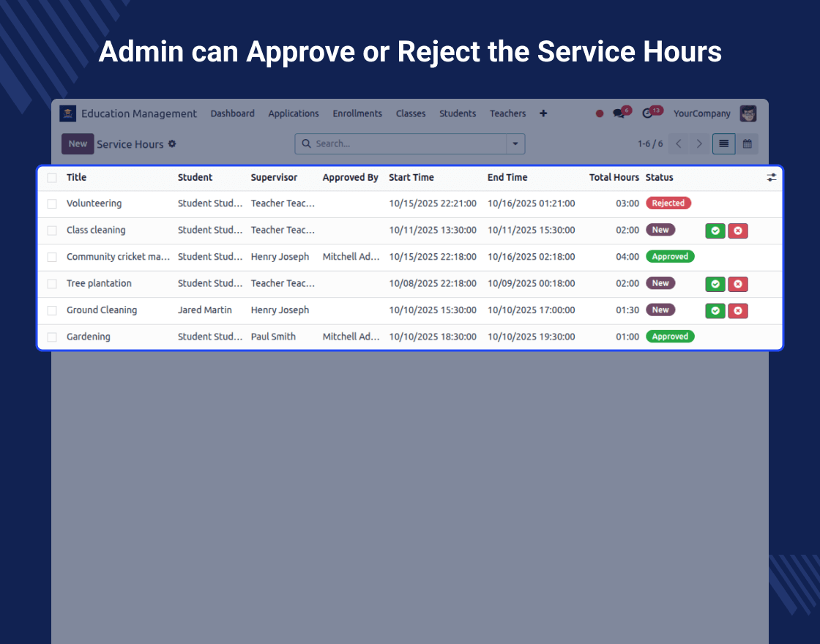Click the plus icon in the menu bar

pos(543,113)
